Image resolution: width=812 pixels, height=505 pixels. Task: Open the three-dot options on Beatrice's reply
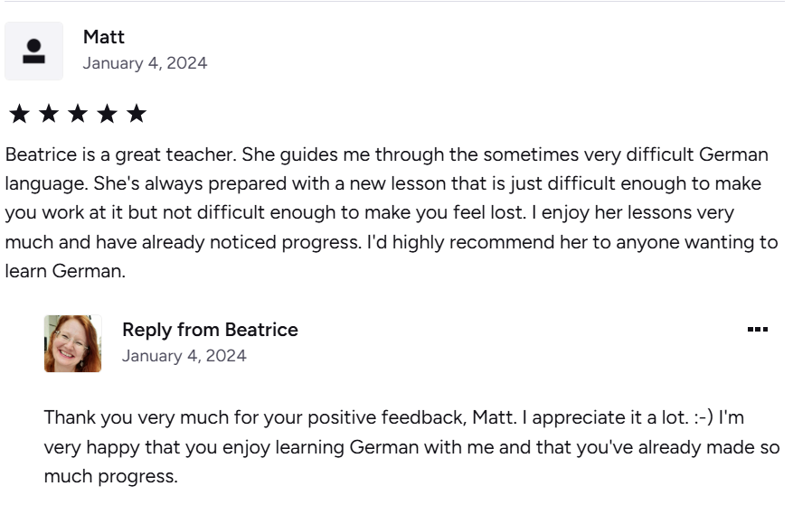tap(758, 330)
